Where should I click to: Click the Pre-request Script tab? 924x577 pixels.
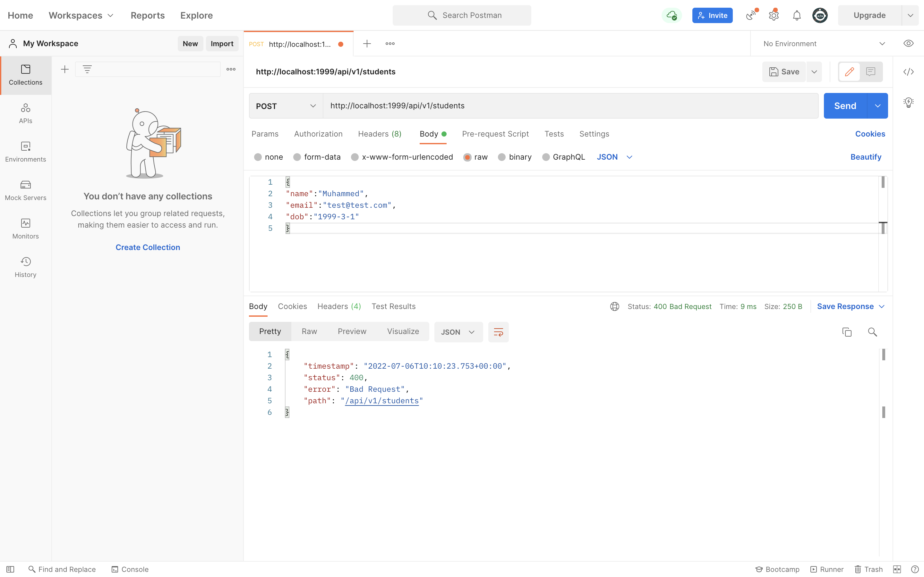tap(496, 134)
